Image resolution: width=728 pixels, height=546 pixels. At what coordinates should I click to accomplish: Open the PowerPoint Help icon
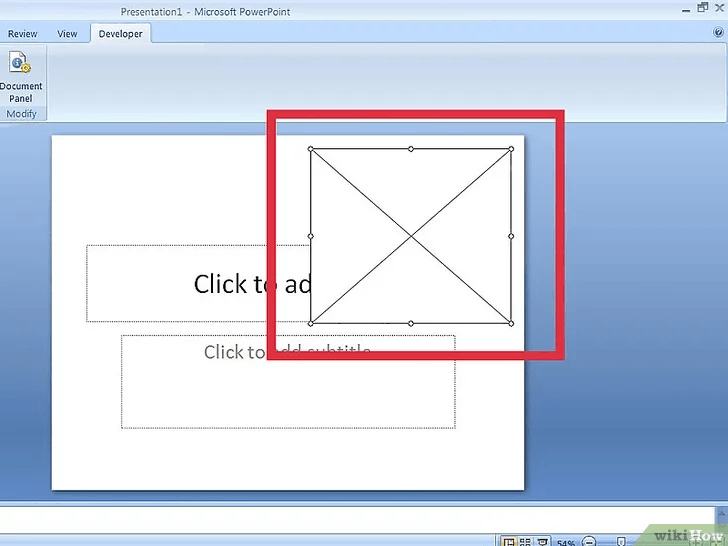click(x=718, y=33)
